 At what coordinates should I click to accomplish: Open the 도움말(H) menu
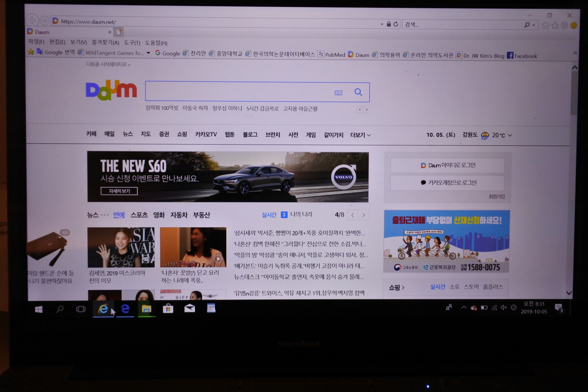[x=156, y=43]
